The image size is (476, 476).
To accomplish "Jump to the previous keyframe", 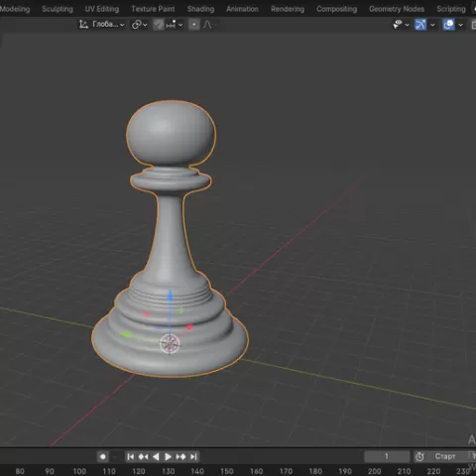I will coord(143,457).
